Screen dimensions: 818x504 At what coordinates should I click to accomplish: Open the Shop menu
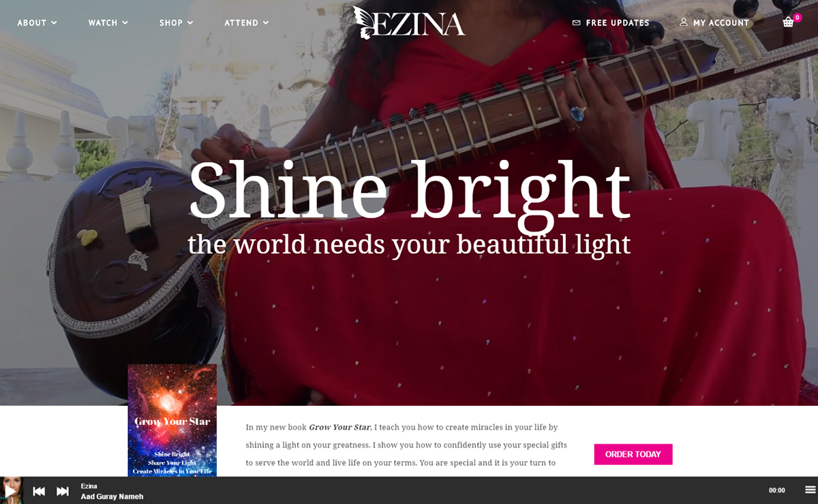click(x=176, y=22)
